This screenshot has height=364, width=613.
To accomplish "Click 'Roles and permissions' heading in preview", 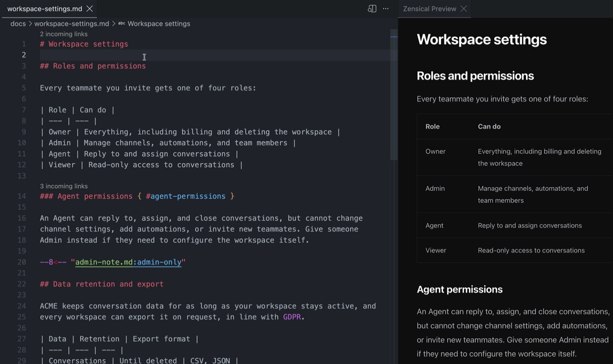I will 475,76.
